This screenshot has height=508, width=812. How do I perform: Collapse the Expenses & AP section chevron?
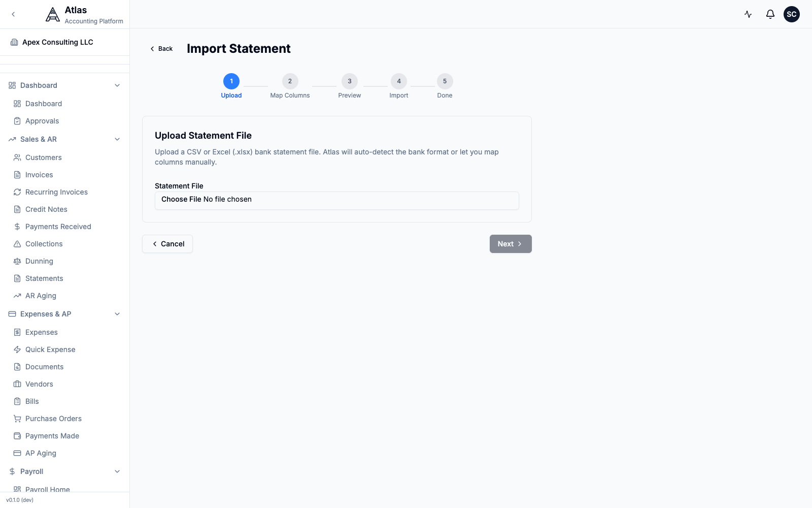117,314
